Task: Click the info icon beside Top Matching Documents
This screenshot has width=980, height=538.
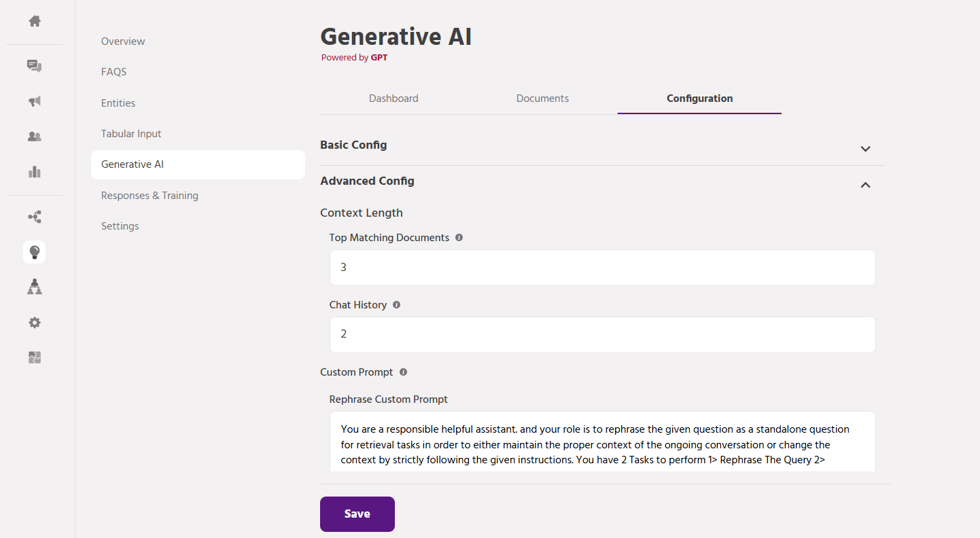Action: [x=459, y=238]
